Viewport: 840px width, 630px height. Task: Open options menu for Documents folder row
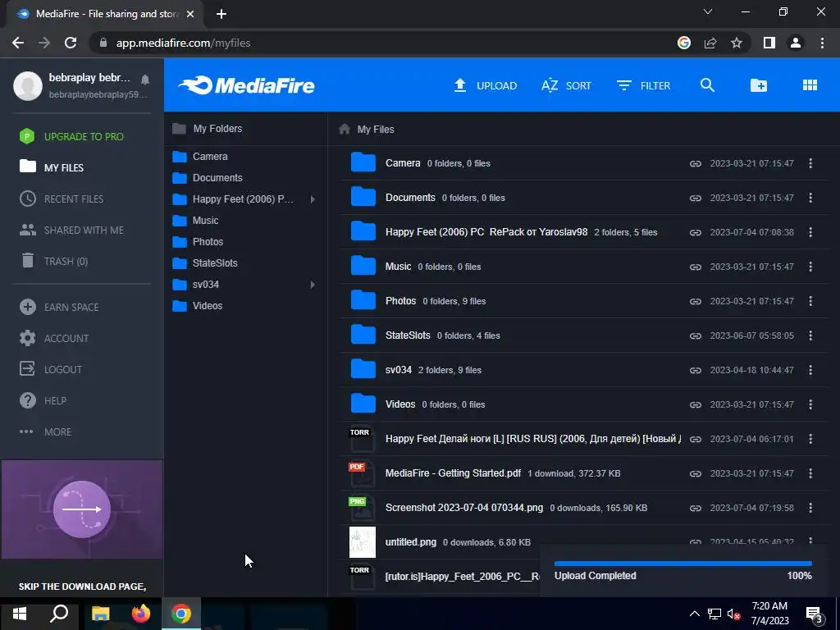pos(810,198)
